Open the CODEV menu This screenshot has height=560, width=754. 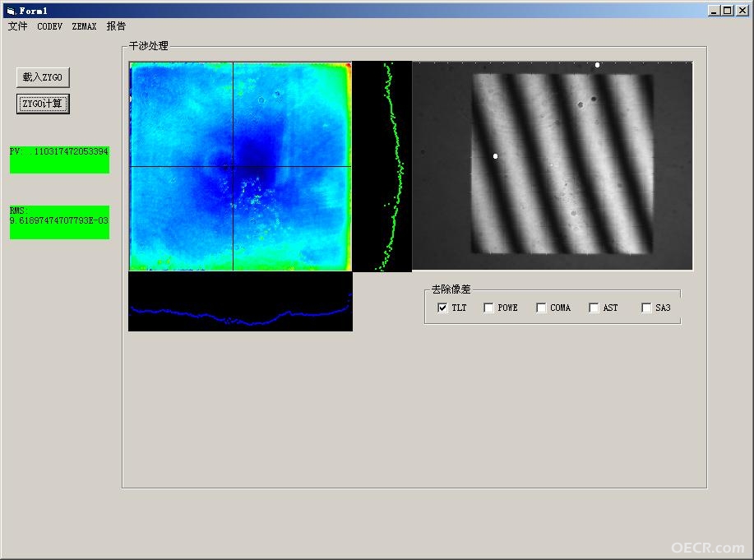click(49, 26)
